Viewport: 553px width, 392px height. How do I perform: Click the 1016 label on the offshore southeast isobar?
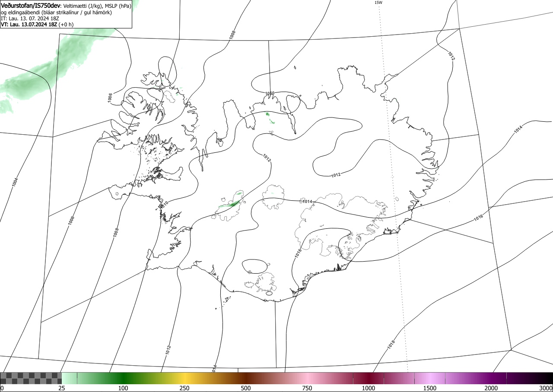[478, 218]
